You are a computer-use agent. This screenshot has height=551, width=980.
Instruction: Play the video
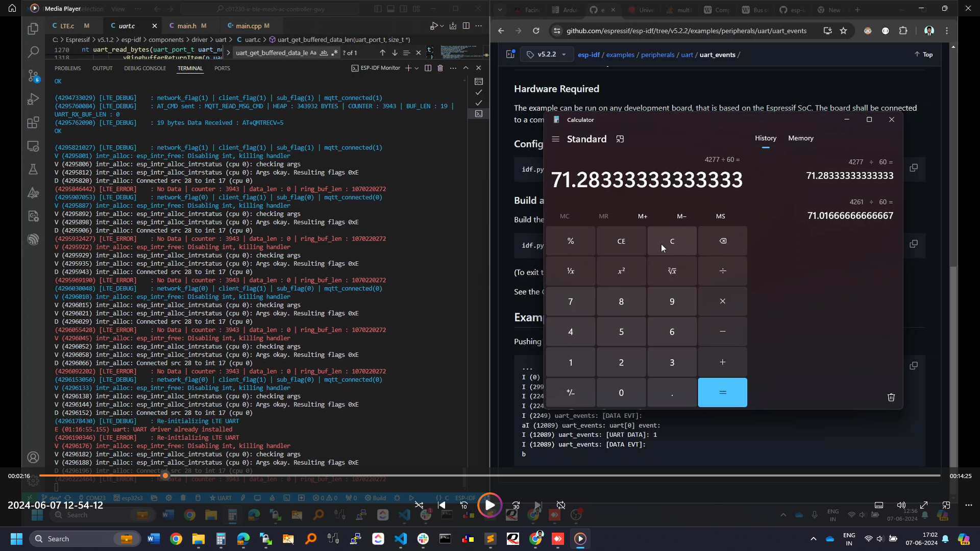pyautogui.click(x=489, y=505)
